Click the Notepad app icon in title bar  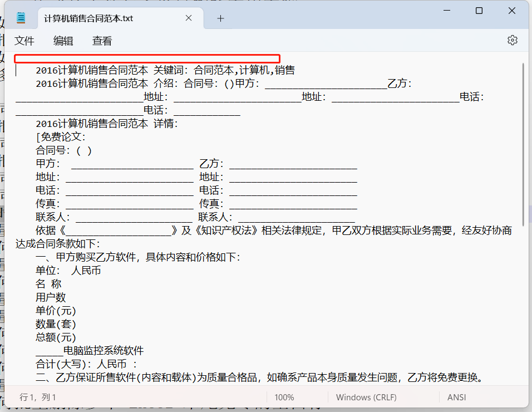[x=21, y=18]
